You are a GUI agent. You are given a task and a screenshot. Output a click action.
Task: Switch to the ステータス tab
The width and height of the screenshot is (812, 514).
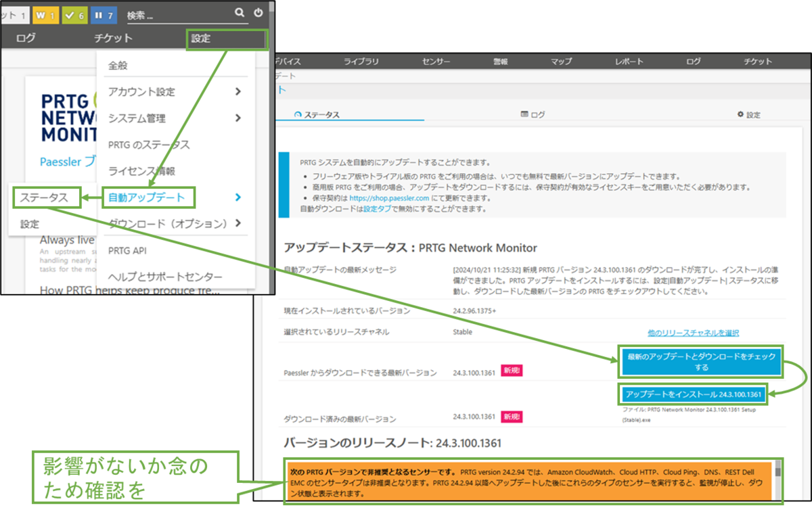(317, 114)
